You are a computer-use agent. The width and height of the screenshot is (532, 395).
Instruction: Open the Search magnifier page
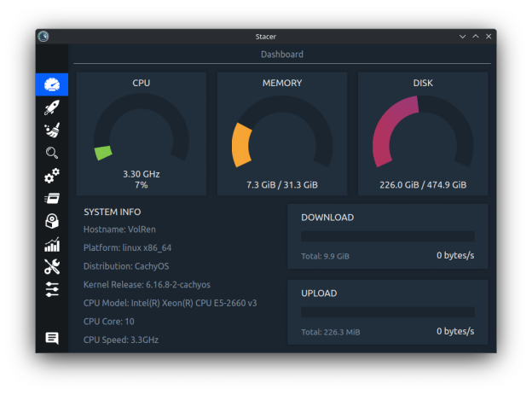[52, 154]
